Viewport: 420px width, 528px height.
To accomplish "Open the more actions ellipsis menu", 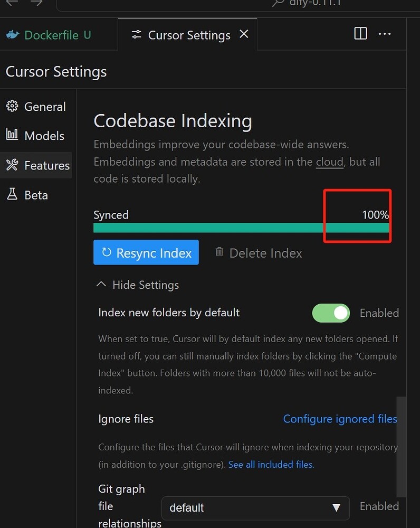I will pos(384,34).
